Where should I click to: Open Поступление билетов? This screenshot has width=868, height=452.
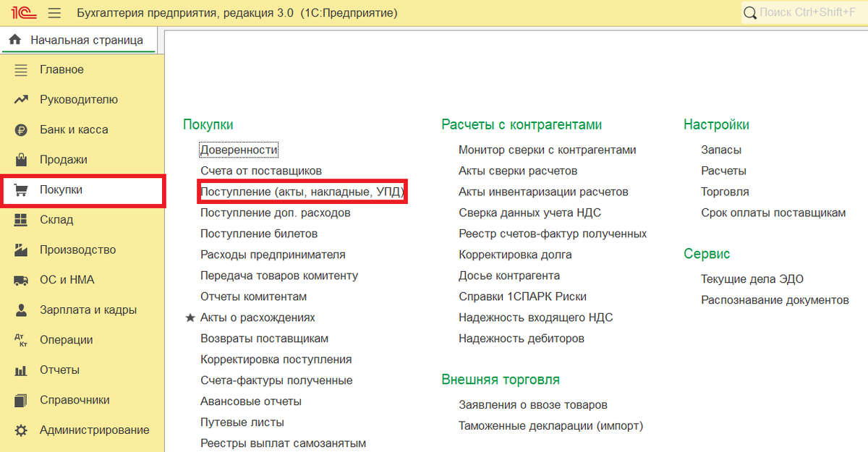pyautogui.click(x=259, y=234)
